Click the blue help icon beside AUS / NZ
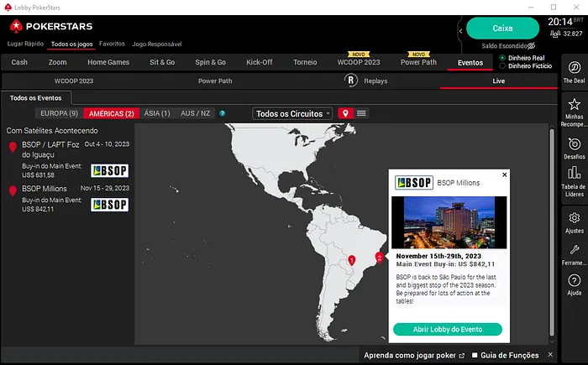Screen dimensions: 588x365 coord(223,113)
